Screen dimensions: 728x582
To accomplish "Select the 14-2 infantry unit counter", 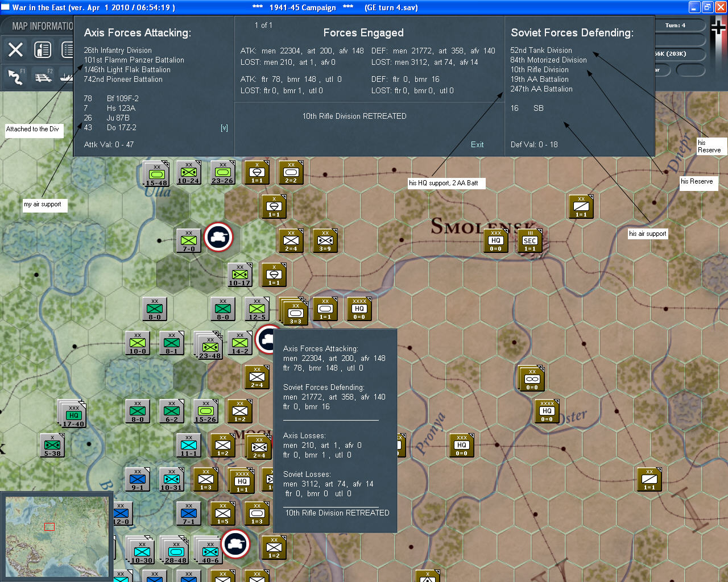I will 240,343.
